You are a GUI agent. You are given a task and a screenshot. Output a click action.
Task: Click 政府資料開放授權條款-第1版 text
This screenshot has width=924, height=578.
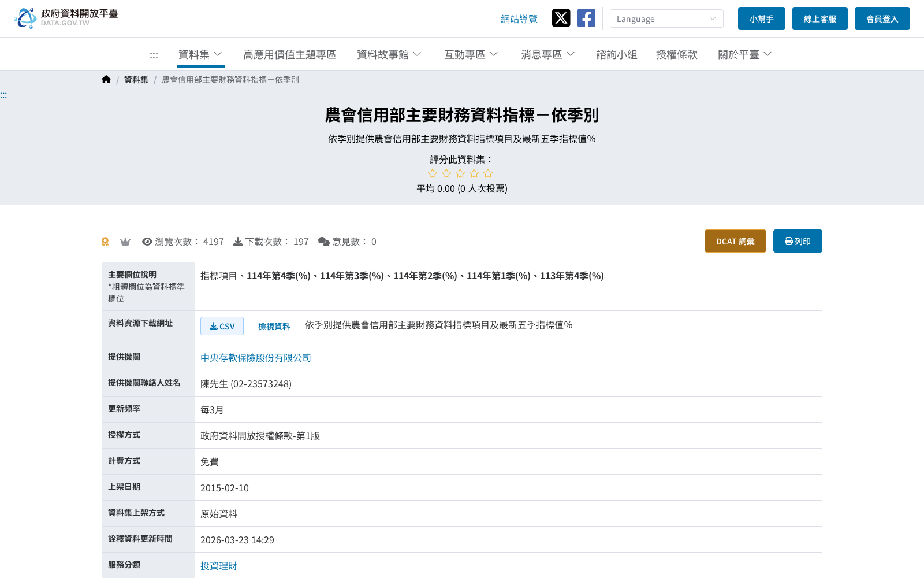point(260,436)
